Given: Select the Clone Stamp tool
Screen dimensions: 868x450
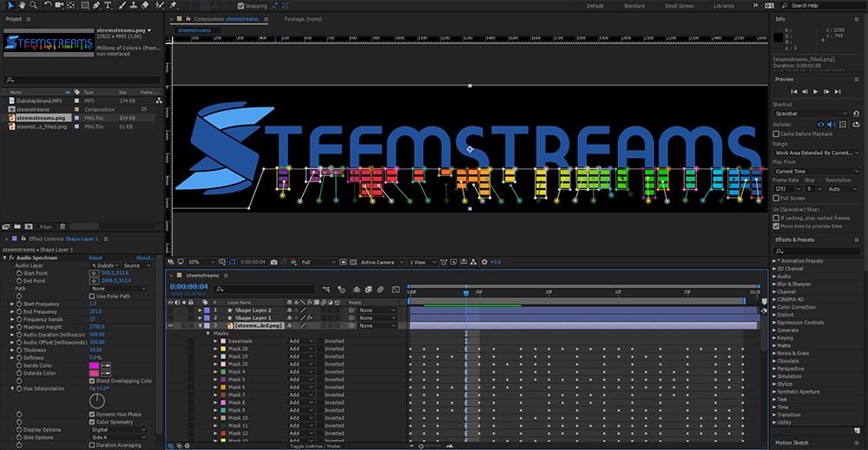Looking at the screenshot, I should coord(134,5).
